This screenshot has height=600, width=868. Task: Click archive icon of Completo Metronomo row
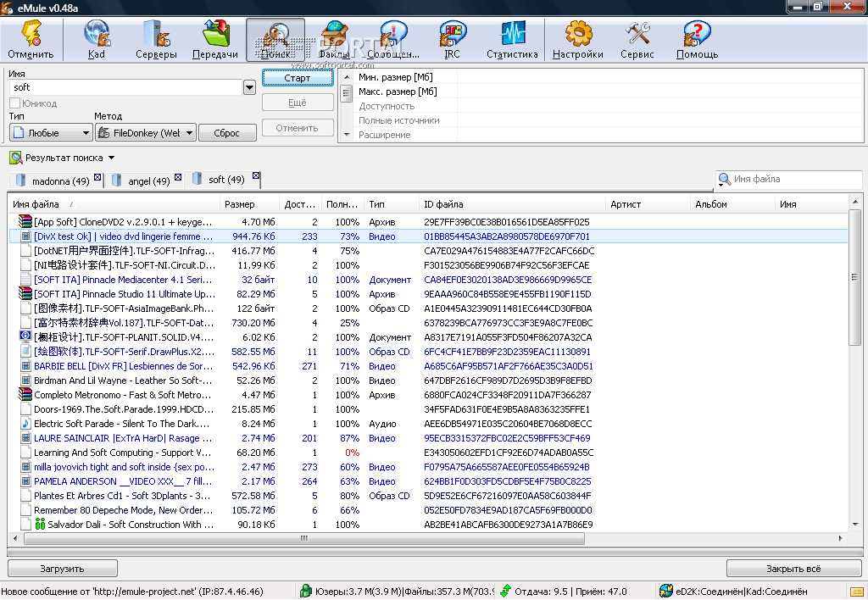pyautogui.click(x=25, y=395)
